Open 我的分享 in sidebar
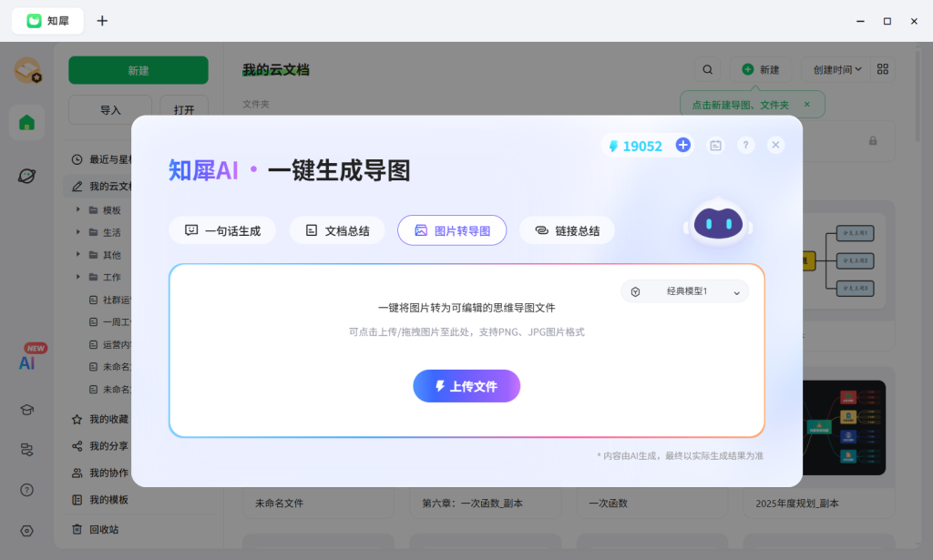933x560 pixels. 100,446
